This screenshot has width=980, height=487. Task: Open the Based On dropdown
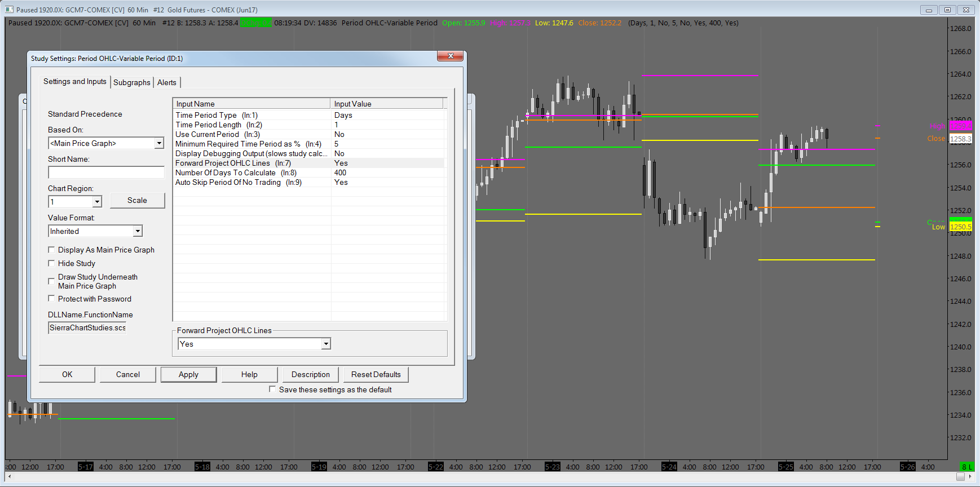(159, 143)
